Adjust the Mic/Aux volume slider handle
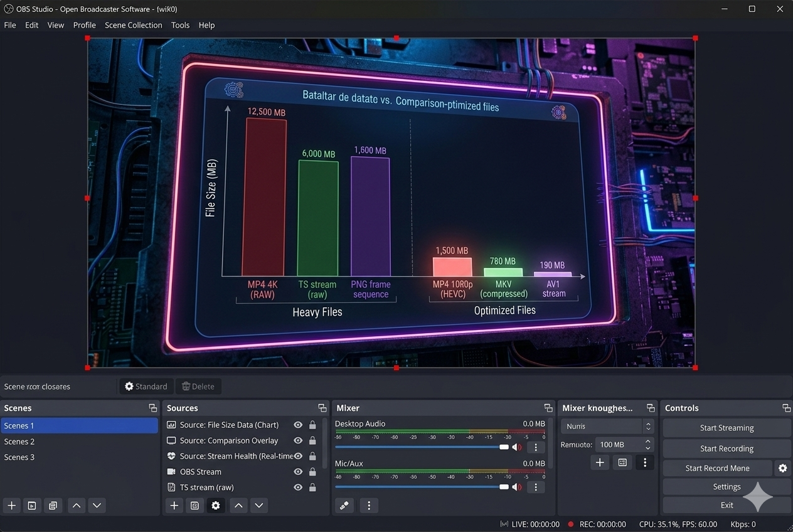793x532 pixels. click(504, 487)
